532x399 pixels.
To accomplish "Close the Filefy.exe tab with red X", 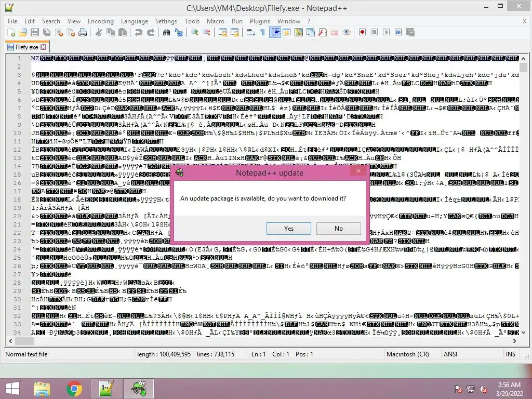I will (44, 47).
